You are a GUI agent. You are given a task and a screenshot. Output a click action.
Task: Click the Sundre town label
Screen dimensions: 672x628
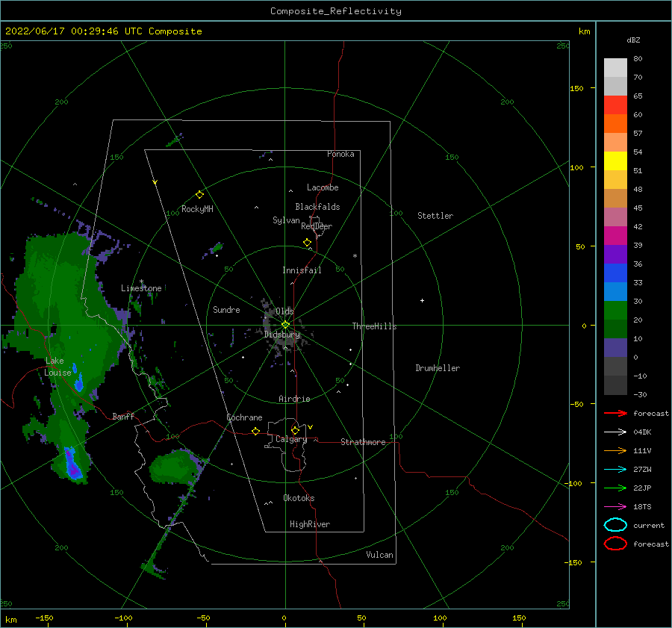point(226,309)
